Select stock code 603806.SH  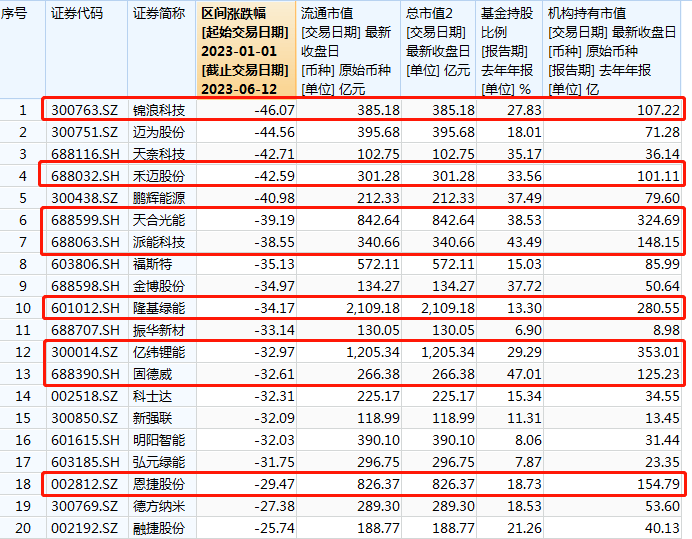click(x=85, y=264)
